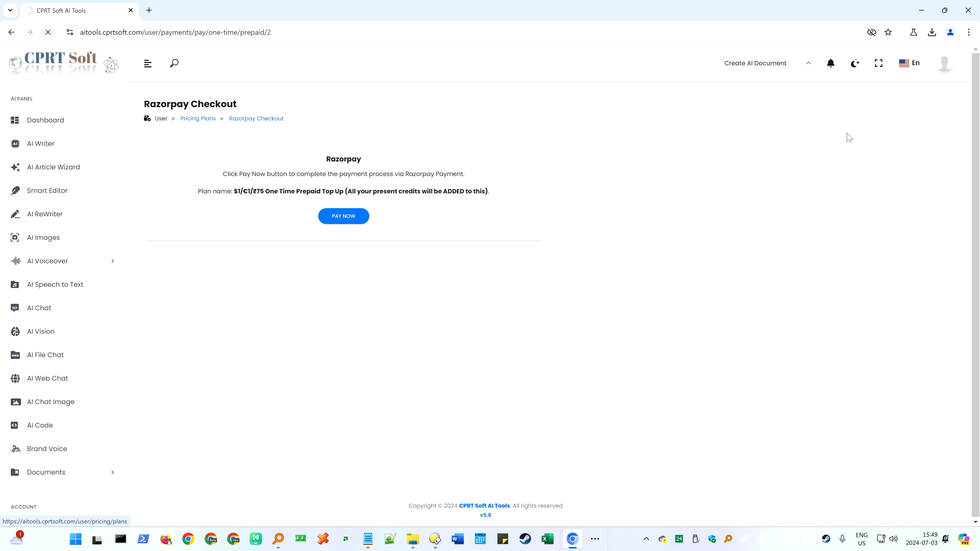Image resolution: width=980 pixels, height=551 pixels.
Task: Click the taskbar volume speaker icon
Action: pyautogui.click(x=894, y=539)
